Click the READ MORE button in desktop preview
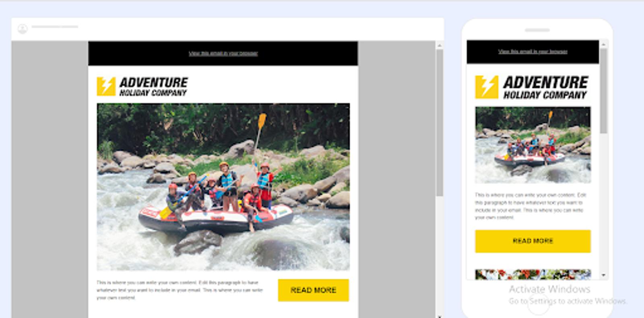Image resolution: width=644 pixels, height=318 pixels. click(313, 290)
